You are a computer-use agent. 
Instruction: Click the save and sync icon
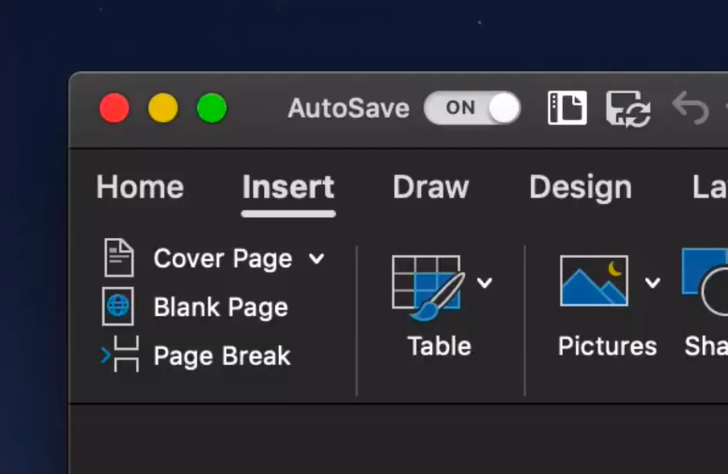(628, 109)
